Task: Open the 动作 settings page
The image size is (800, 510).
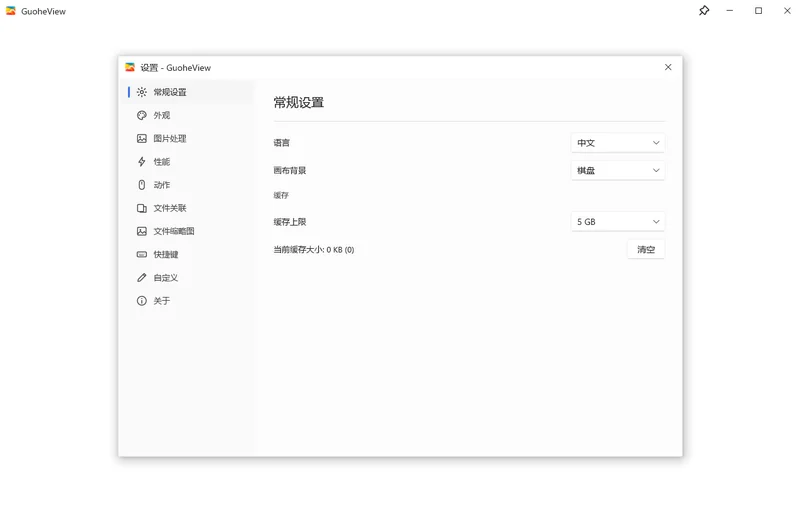Action: [188, 185]
